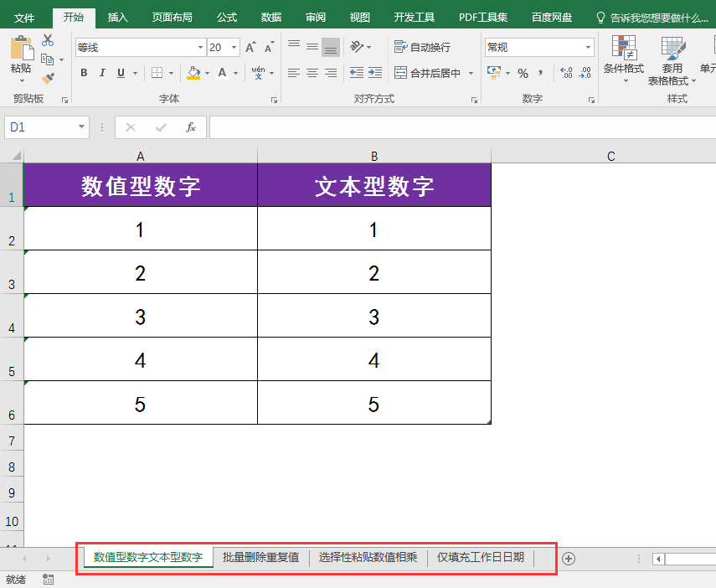Set bottom vertical alignment
This screenshot has width=716, height=588.
coord(331,47)
